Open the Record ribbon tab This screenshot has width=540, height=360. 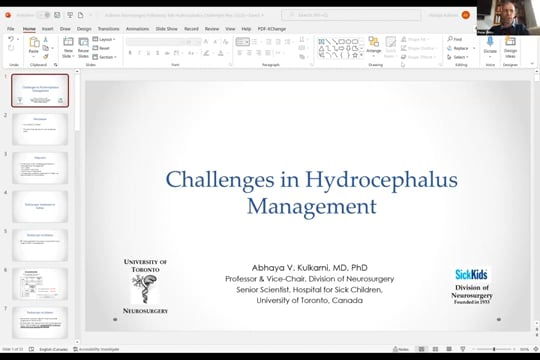[x=191, y=29]
